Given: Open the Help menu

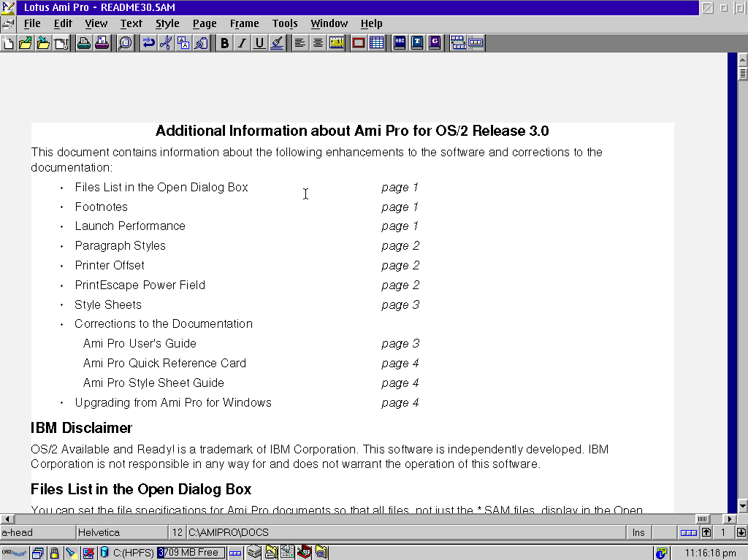Looking at the screenshot, I should click(x=371, y=23).
